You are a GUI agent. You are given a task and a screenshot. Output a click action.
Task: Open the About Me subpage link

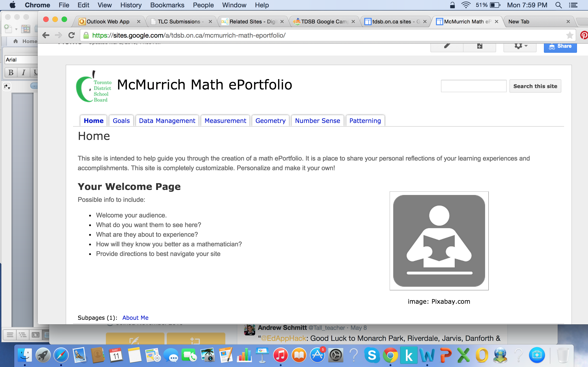(135, 317)
